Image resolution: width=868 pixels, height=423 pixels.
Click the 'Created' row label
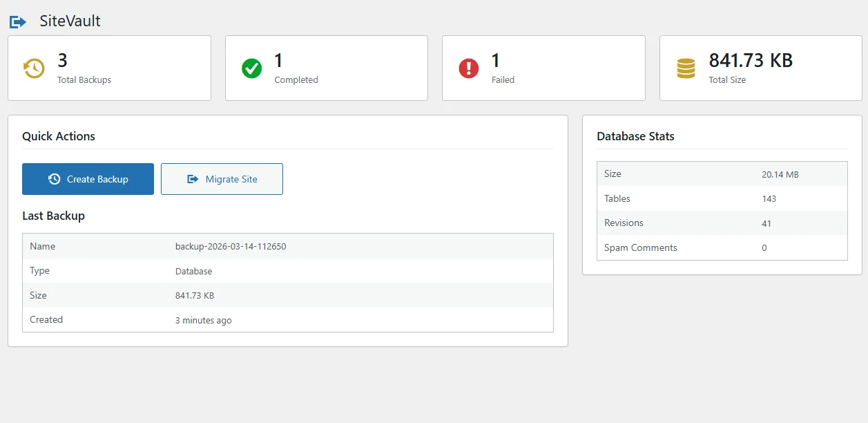(x=46, y=319)
